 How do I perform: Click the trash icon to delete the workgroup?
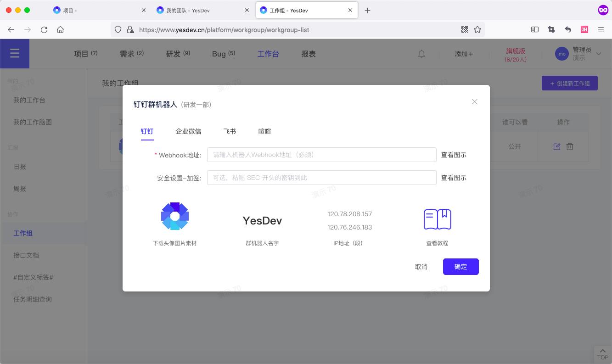(x=570, y=146)
